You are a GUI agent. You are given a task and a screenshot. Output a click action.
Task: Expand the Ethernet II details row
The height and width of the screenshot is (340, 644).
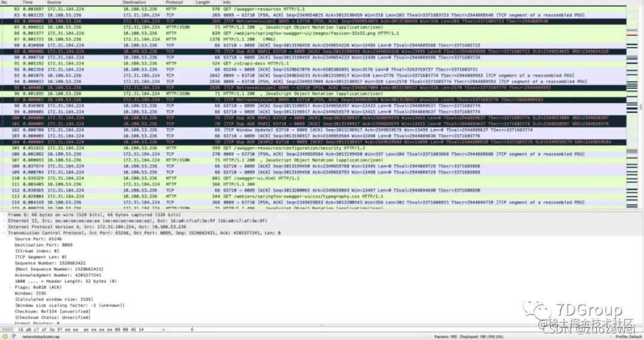tap(4, 221)
